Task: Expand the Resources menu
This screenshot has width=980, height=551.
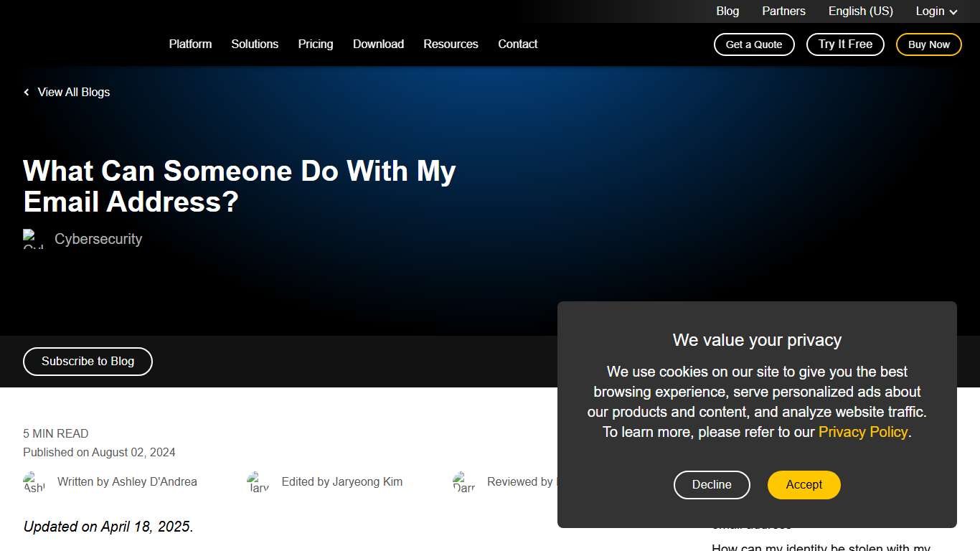Action: [451, 44]
